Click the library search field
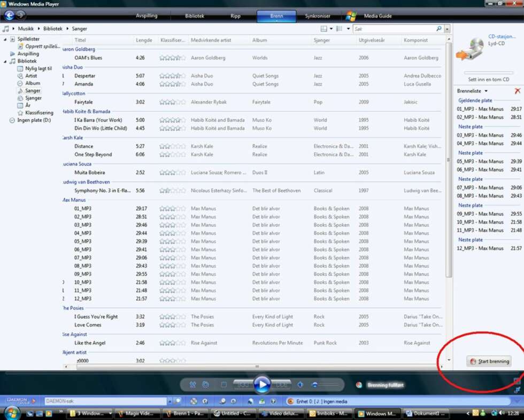 point(394,29)
